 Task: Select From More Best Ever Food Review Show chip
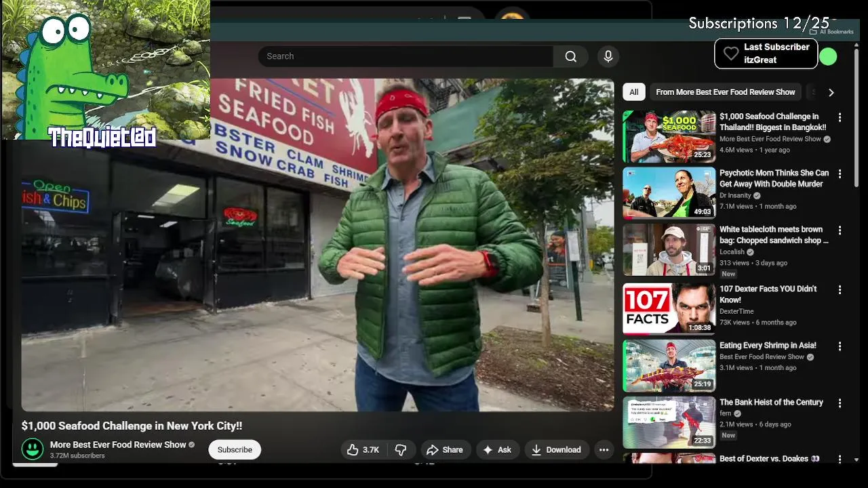click(725, 92)
